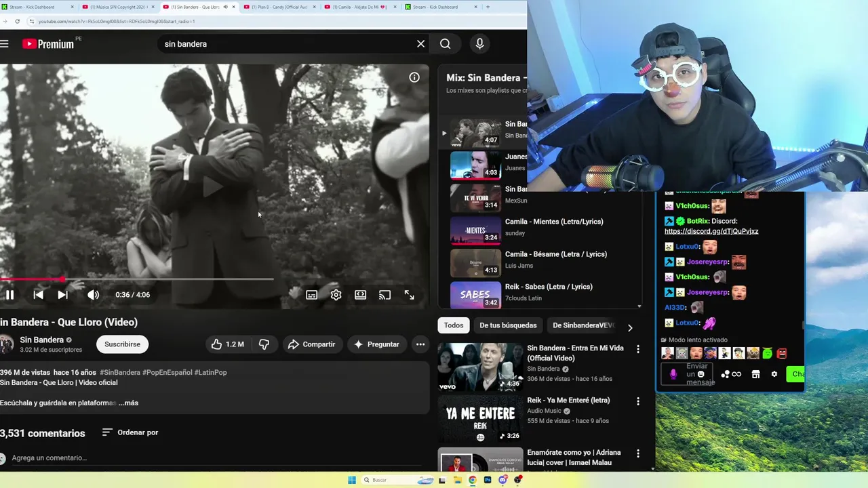This screenshot has height=488, width=868.
Task: Seek using the red video progress bar
Action: [x=137, y=279]
